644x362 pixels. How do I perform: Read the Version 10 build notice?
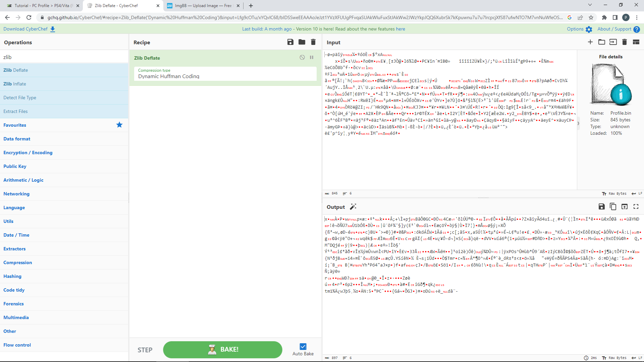point(324,29)
